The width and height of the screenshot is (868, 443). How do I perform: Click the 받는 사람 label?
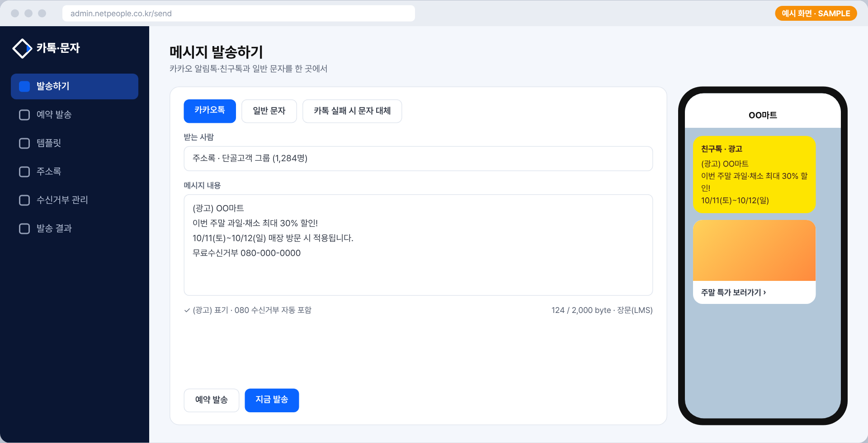(199, 137)
